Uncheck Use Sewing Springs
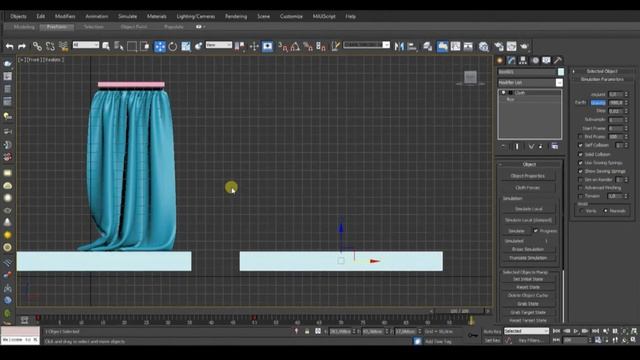Viewport: 640px width, 360px height. [580, 163]
